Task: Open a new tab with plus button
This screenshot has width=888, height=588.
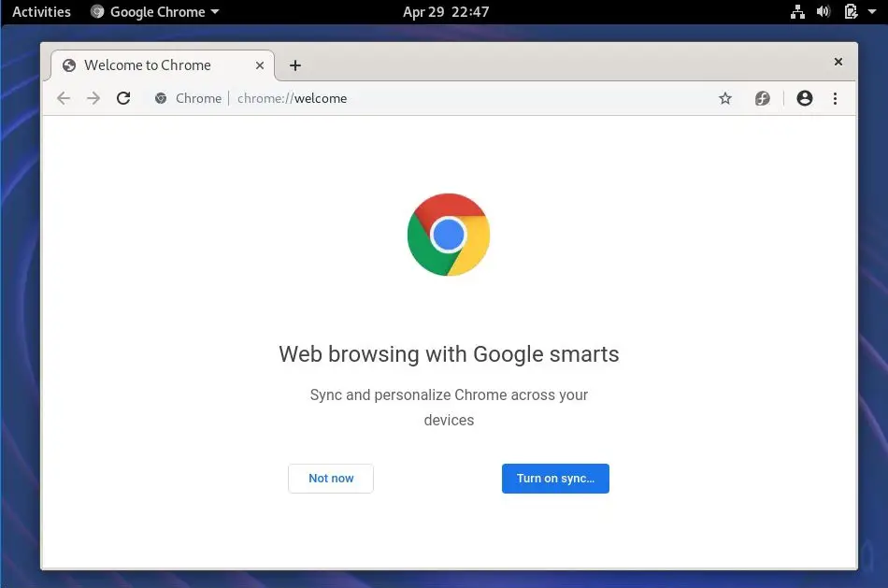Action: 295,65
